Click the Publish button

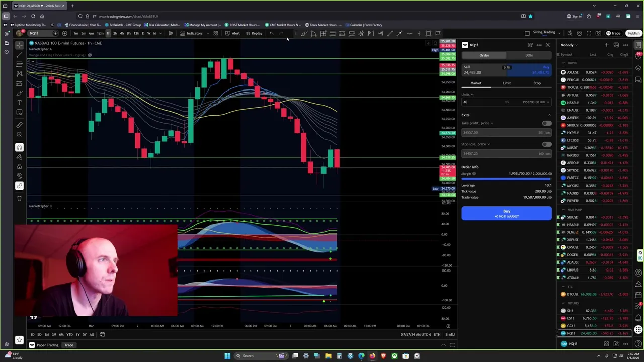[633, 33]
